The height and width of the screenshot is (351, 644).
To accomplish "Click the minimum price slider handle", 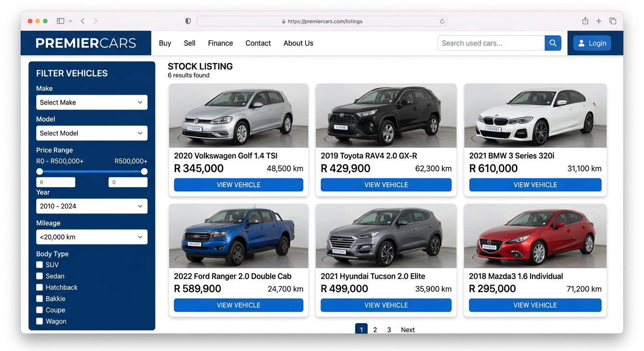I will click(x=40, y=171).
